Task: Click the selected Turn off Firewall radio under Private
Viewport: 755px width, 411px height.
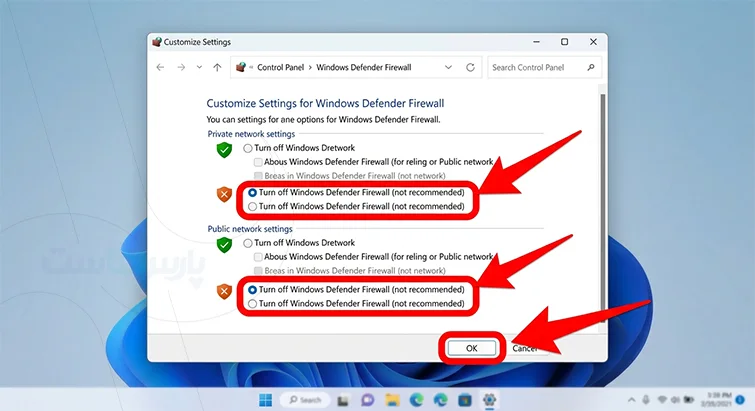Action: pyautogui.click(x=252, y=193)
